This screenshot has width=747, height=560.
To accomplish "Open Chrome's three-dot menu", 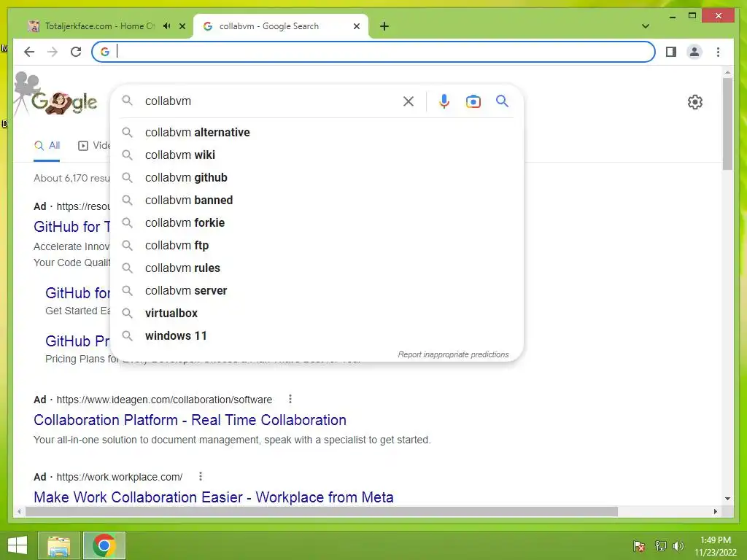I will coord(718,52).
